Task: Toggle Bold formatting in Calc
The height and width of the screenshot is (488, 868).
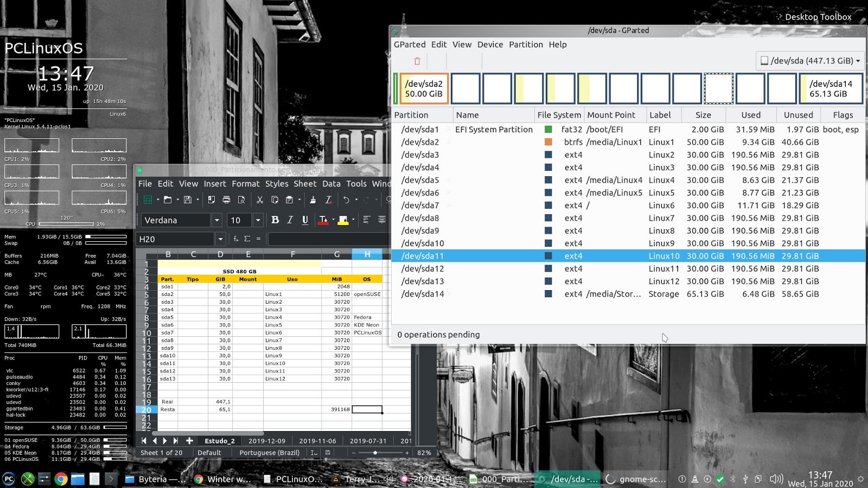Action: (275, 220)
